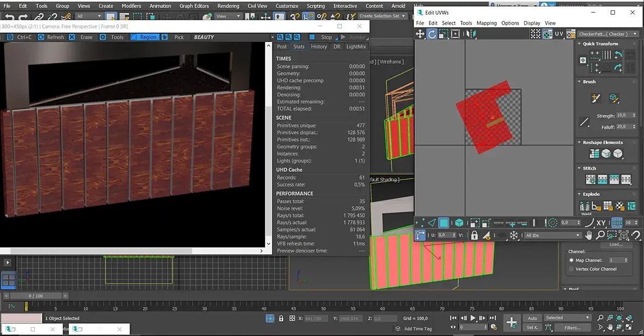Image resolution: width=644 pixels, height=336 pixels.
Task: Click the Filters... button
Action: (x=573, y=328)
